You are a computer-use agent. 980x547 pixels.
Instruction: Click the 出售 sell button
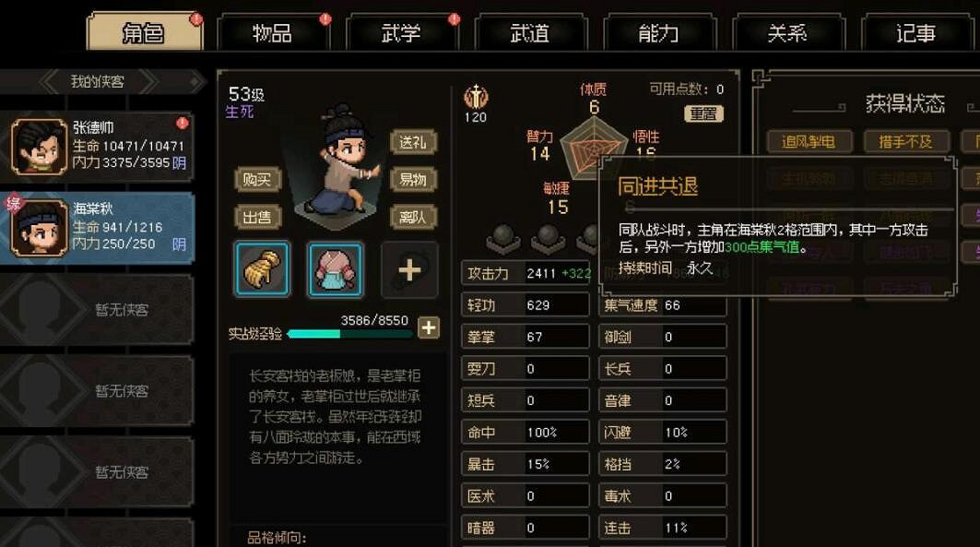click(257, 217)
